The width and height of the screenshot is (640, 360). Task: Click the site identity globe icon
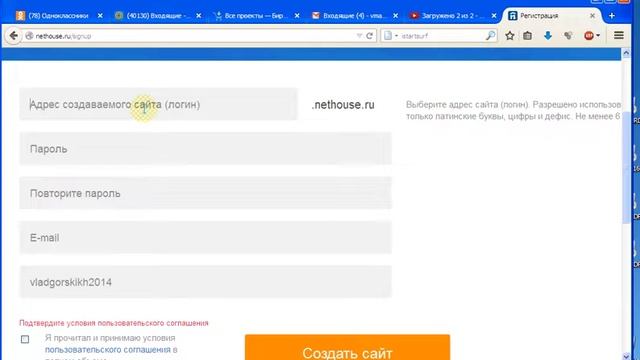click(x=29, y=36)
